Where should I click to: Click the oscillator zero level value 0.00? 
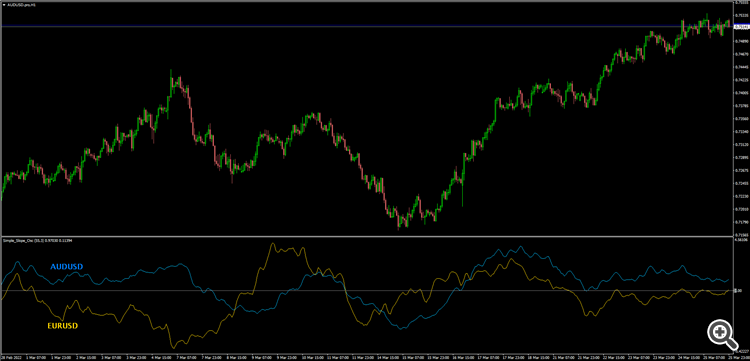tap(739, 291)
